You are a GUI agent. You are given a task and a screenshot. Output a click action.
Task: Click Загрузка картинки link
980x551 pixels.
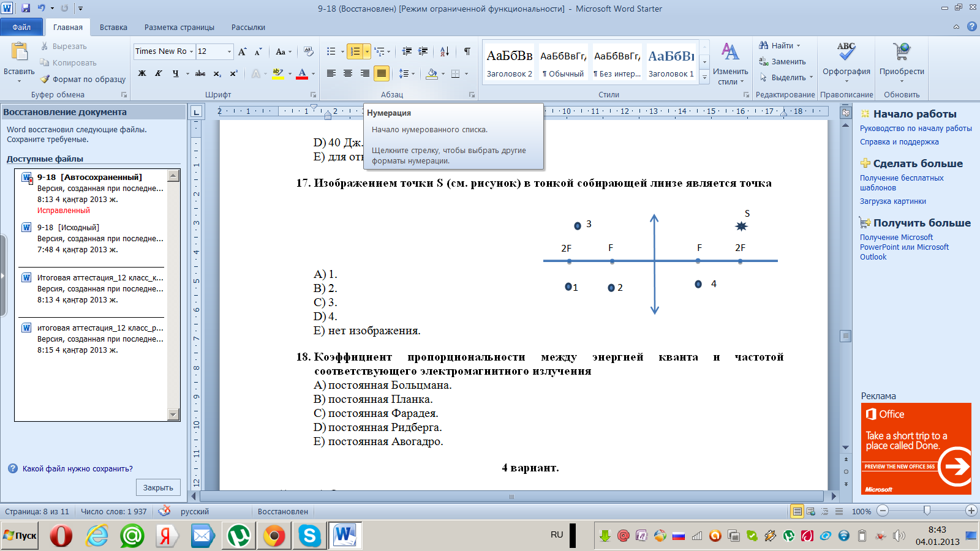click(893, 201)
